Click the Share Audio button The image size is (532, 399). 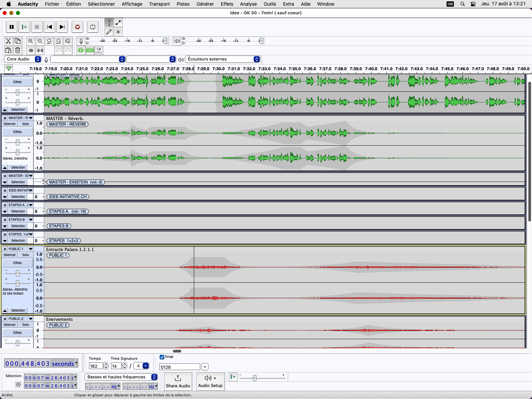click(x=178, y=381)
